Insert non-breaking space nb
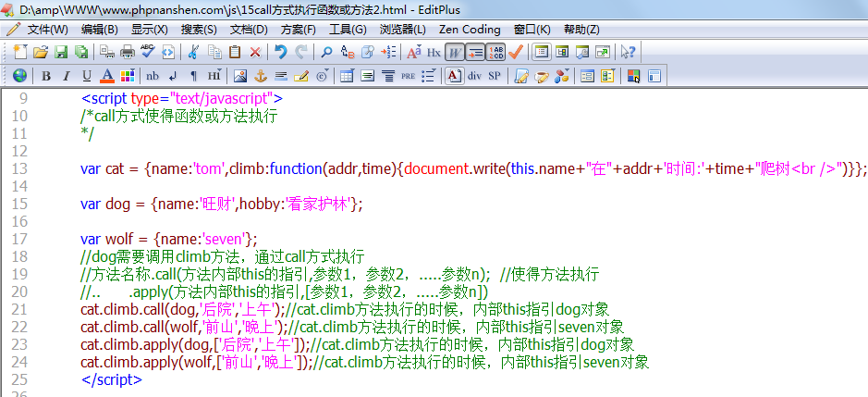Viewport: 868px width, 397px height. tap(153, 76)
